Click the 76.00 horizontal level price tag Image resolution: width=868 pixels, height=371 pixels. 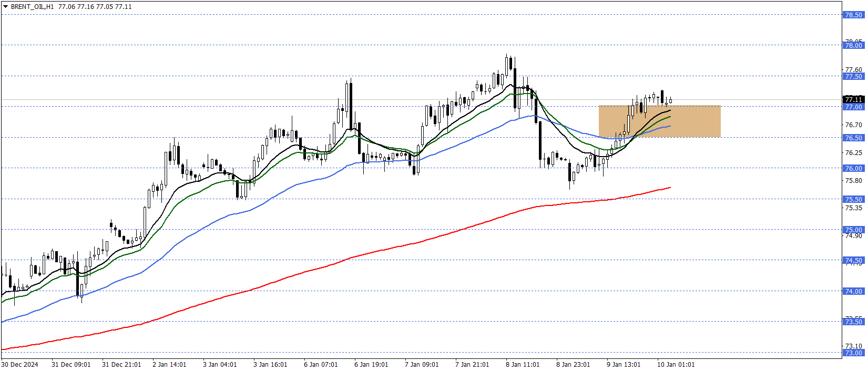(853, 168)
